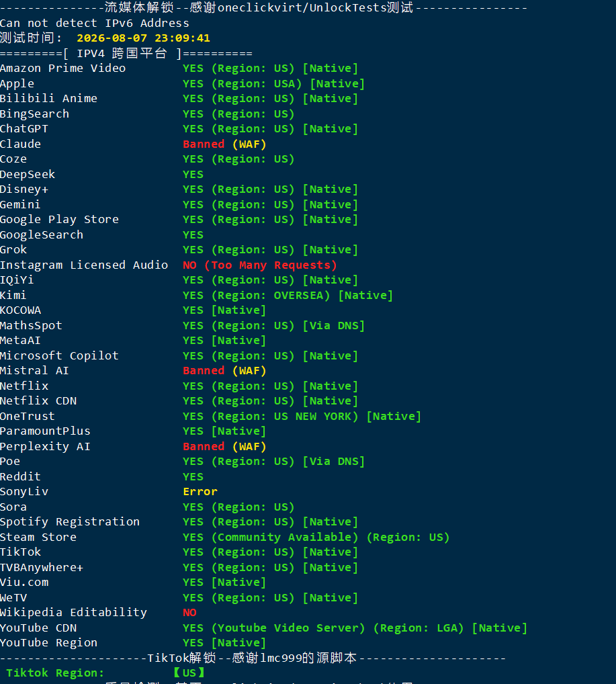Click the MathsSpot 'Via DNS' tag
Image resolution: width=616 pixels, height=684 pixels.
tap(334, 326)
